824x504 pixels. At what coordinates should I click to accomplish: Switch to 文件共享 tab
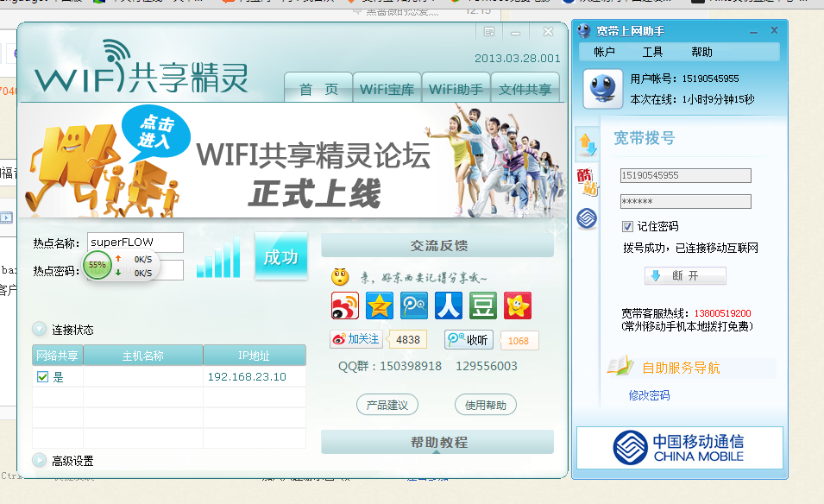525,88
